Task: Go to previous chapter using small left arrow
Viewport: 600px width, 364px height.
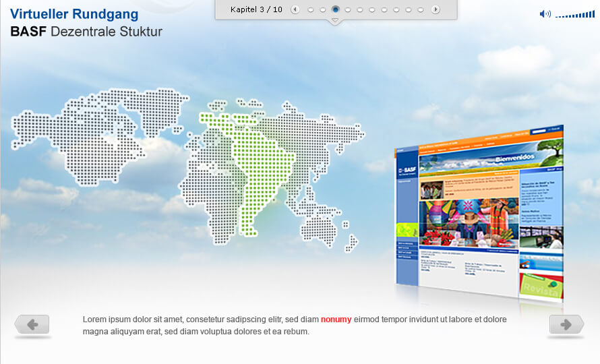Action: (295, 9)
